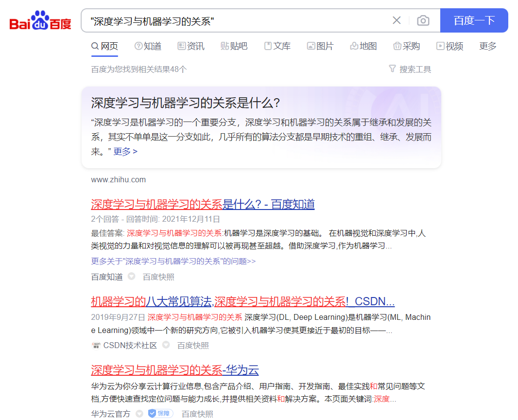Screen dimensions: 518x420
Task: Click the picture icon beside 图片
Action: click(311, 46)
